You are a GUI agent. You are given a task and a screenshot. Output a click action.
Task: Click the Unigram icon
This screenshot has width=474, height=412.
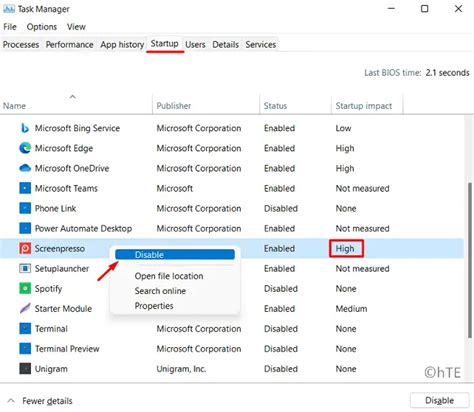tap(25, 369)
